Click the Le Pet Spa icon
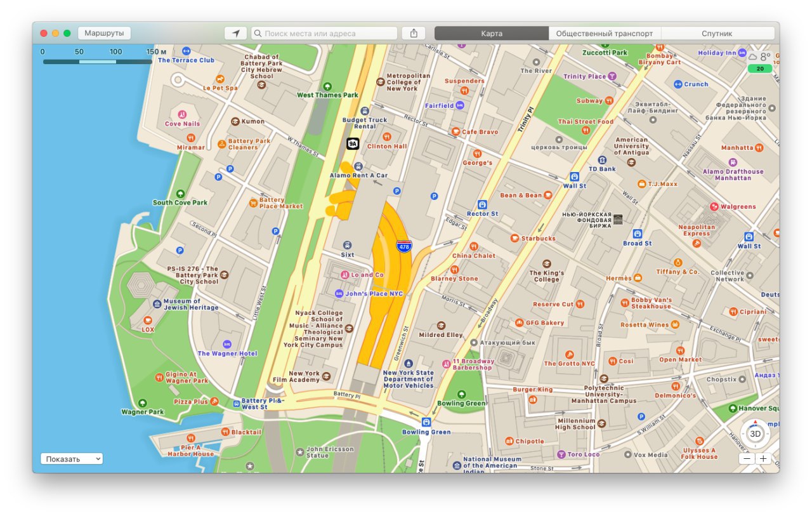The width and height of the screenshot is (812, 516). [220, 79]
